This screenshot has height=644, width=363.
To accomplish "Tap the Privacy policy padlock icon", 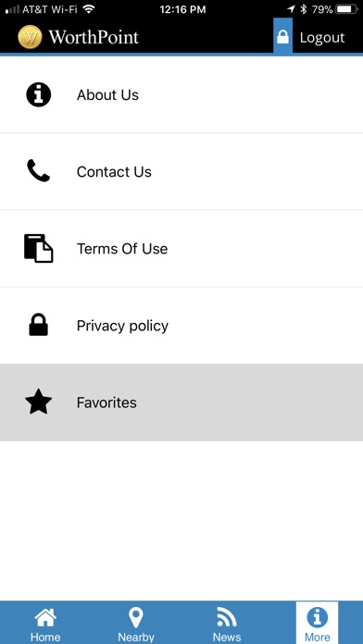I will click(38, 325).
